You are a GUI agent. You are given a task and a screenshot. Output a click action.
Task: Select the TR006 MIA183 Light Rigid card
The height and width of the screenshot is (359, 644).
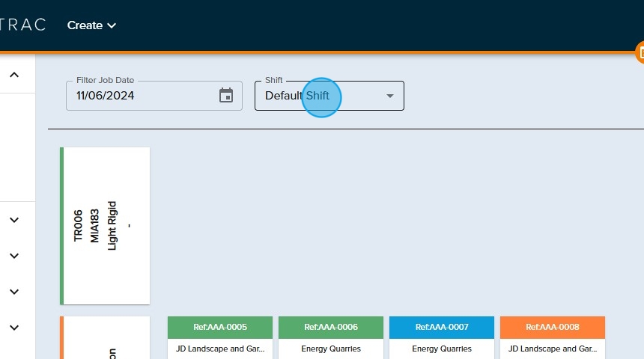coord(106,225)
